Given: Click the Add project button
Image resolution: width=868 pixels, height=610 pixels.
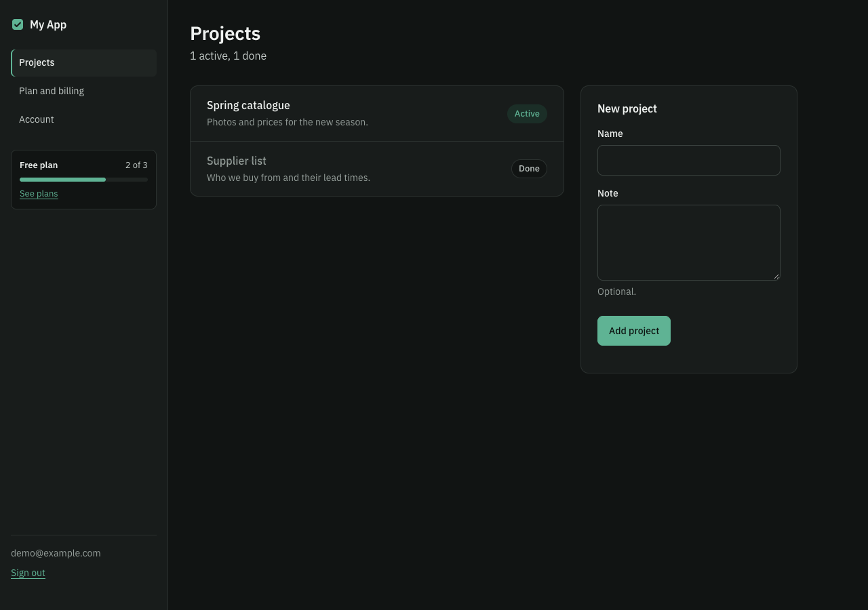Looking at the screenshot, I should [634, 331].
